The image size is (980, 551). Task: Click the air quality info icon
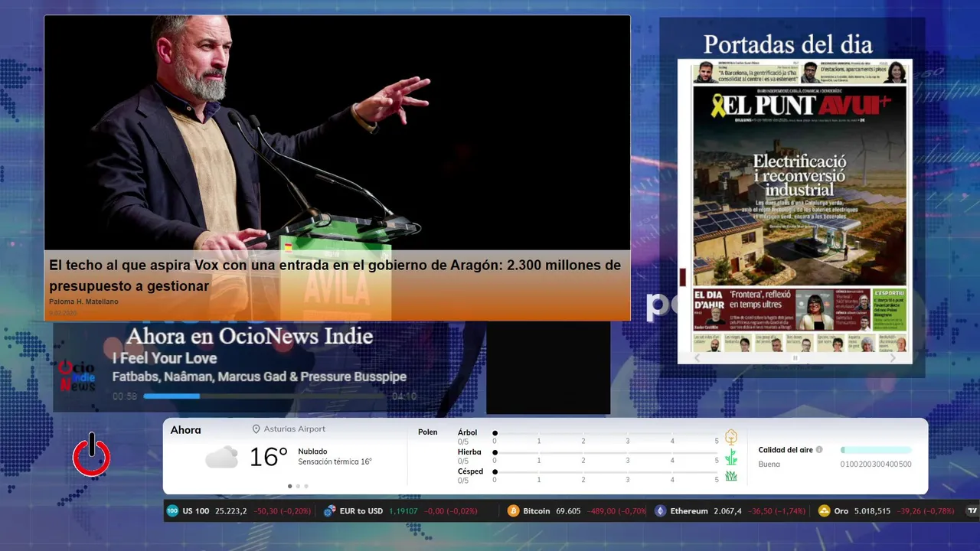tap(819, 450)
